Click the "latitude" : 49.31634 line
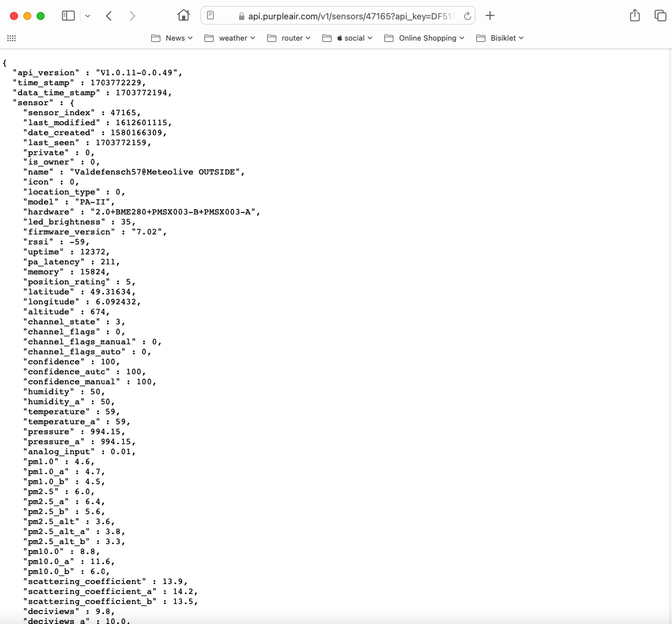 point(79,292)
